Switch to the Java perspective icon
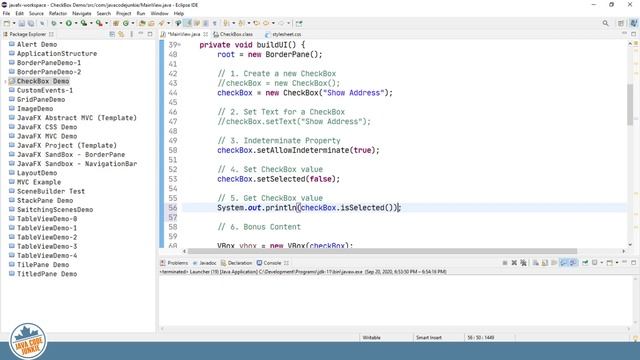This screenshot has width=640, height=360. [x=633, y=24]
